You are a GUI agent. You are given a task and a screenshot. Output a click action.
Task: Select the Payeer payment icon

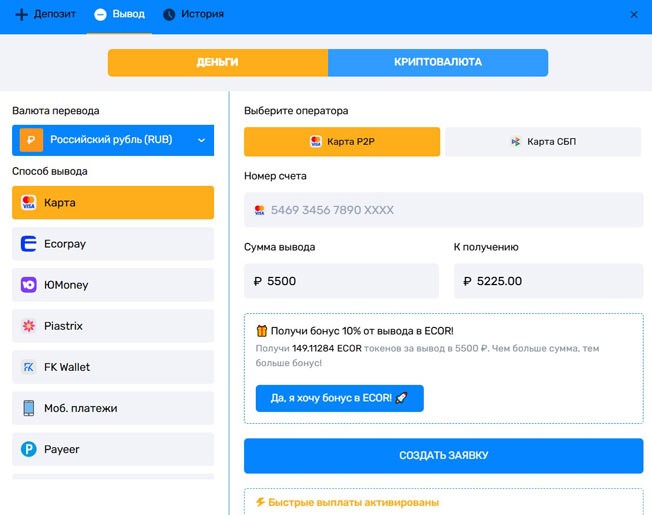(28, 449)
